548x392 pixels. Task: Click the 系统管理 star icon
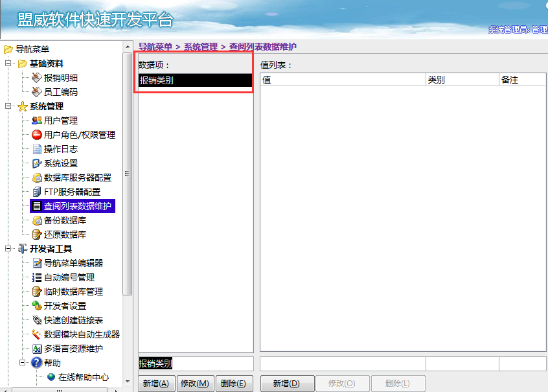[23, 106]
